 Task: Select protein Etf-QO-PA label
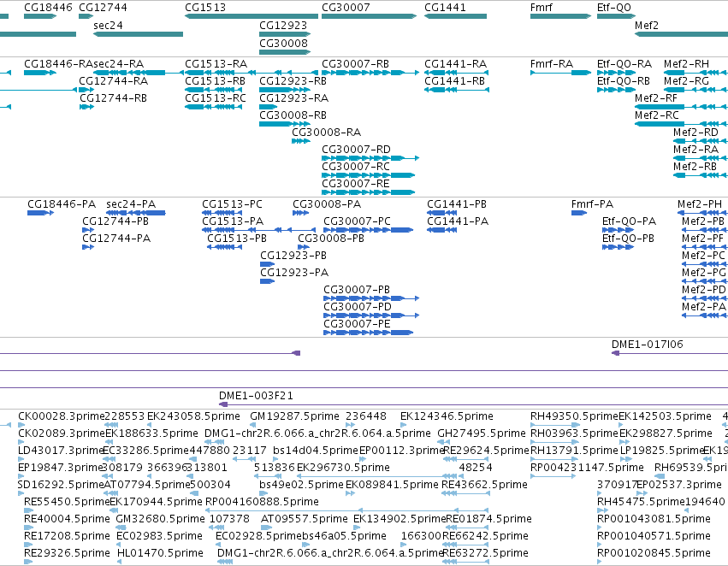(629, 221)
